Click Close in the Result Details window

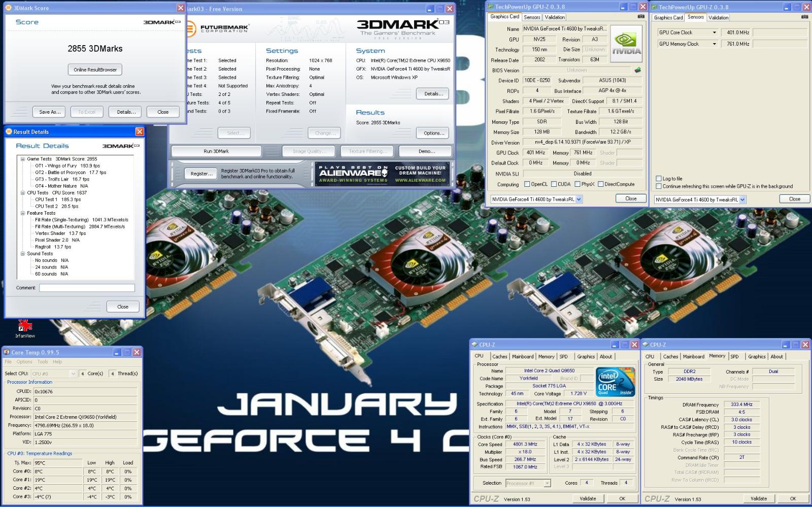tap(123, 307)
